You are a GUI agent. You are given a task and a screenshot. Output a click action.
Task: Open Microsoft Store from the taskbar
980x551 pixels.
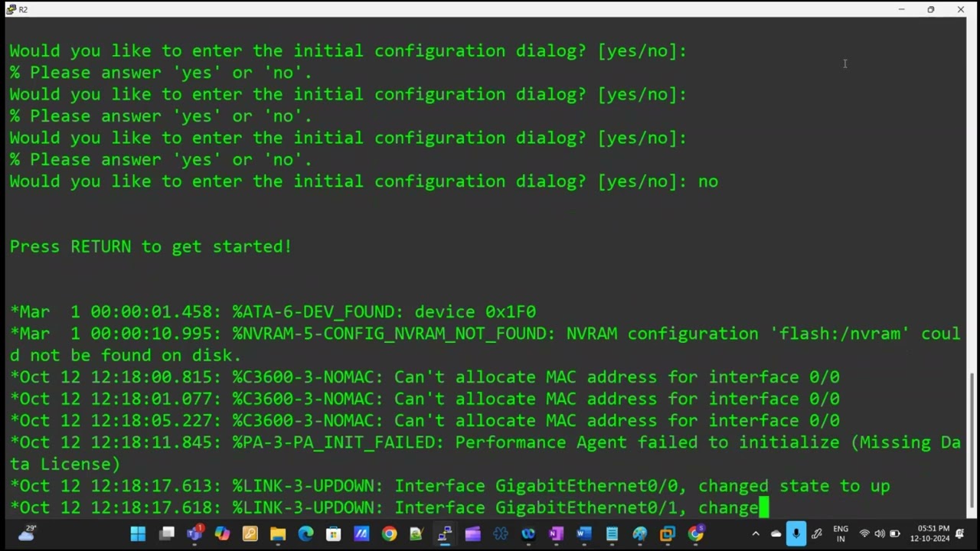tap(333, 534)
